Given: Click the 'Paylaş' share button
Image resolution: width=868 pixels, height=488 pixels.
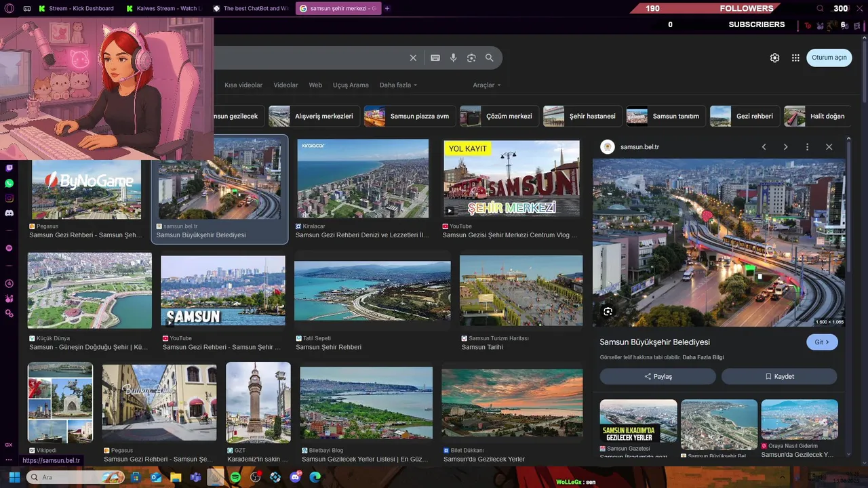Looking at the screenshot, I should coord(658,376).
